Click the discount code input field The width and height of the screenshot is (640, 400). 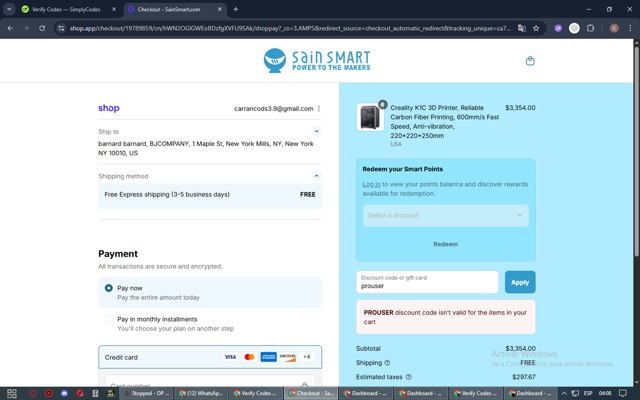pyautogui.click(x=427, y=282)
